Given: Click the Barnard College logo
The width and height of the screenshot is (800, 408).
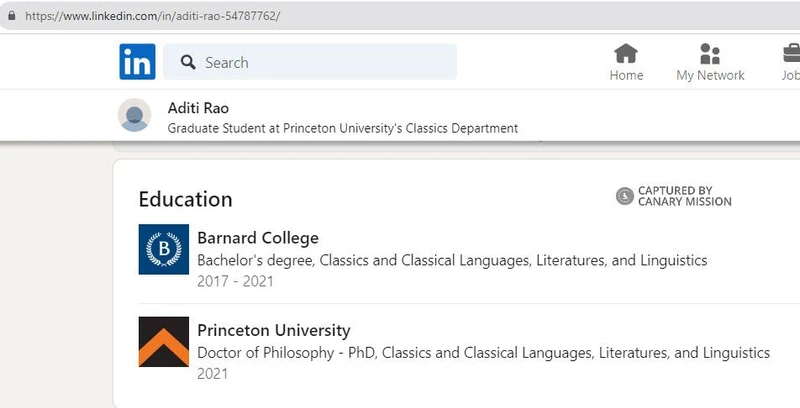Looking at the screenshot, I should pyautogui.click(x=163, y=249).
